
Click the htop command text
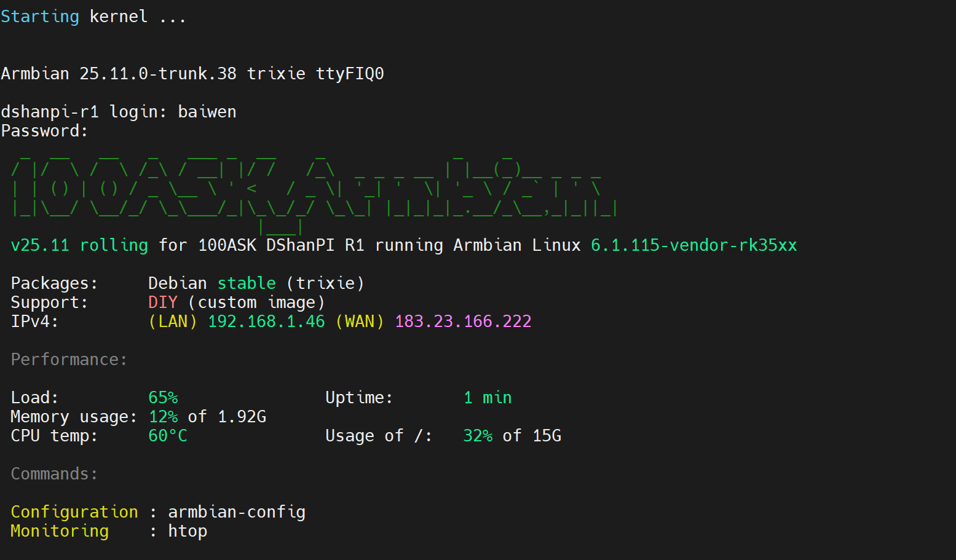pyautogui.click(x=188, y=531)
